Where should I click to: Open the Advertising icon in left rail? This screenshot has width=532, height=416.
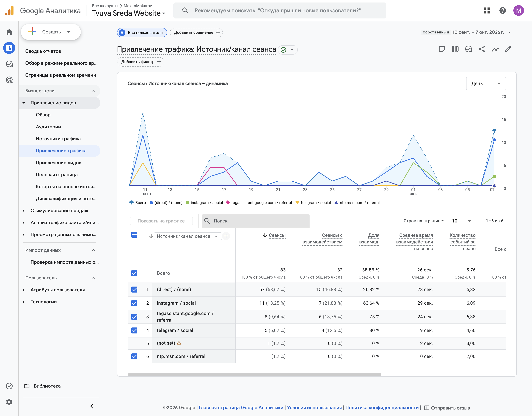click(9, 80)
